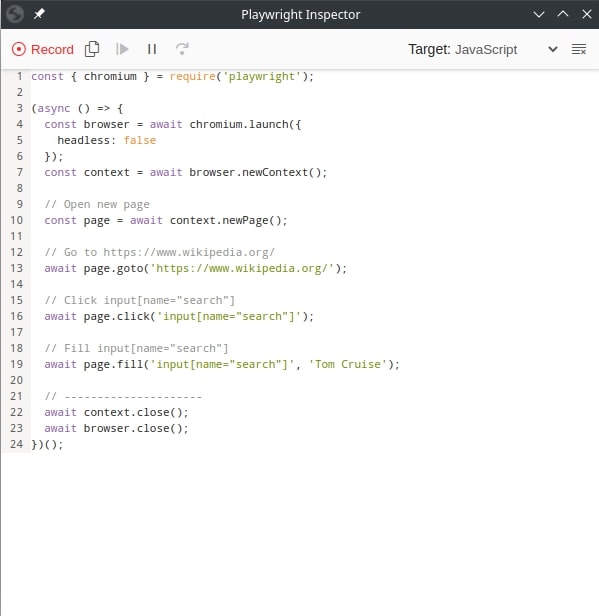599x616 pixels.
Task: Click the require('playwright') line
Action: pos(172,76)
